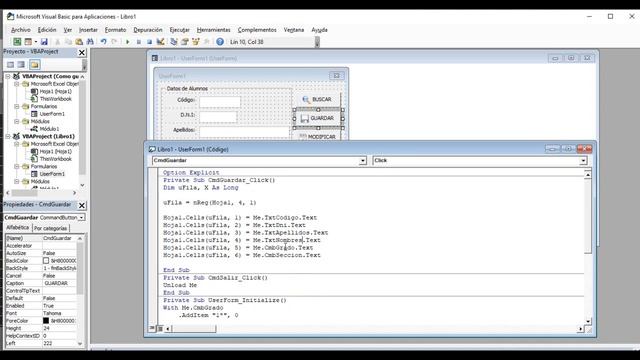Click the Reset stop icon
Viewport: 640px width, 360px height.
(149, 42)
